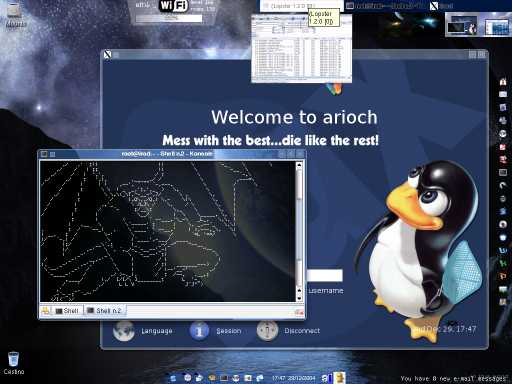This screenshot has width=512, height=384.
Task: Open the Konsole window menu icon in titlebar
Action: (x=44, y=154)
